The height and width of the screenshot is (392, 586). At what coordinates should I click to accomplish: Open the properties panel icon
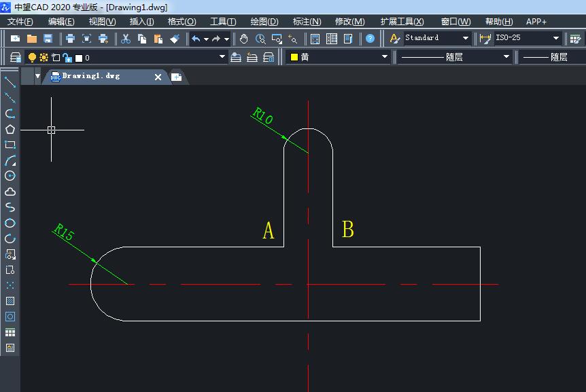tap(348, 38)
